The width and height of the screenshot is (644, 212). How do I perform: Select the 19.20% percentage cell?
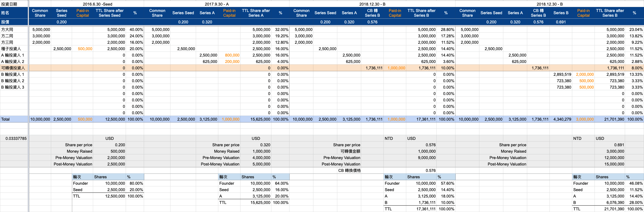280,36
